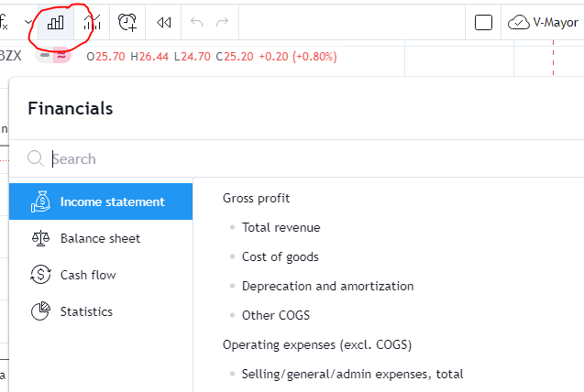Image resolution: width=584 pixels, height=392 pixels.
Task: Open the V-Mayor cloud layout menu
Action: [545, 22]
